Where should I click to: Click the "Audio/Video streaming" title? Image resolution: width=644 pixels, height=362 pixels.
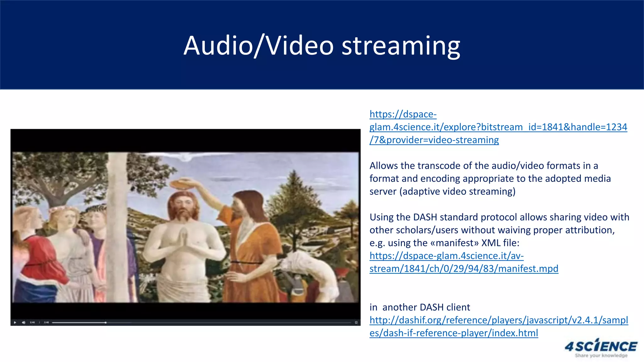(x=322, y=46)
